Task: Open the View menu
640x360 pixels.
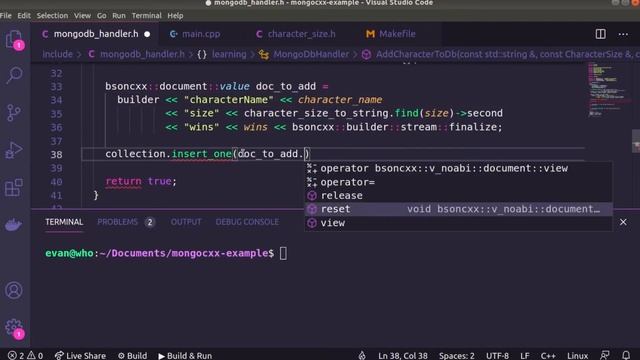Action: tap(82, 16)
